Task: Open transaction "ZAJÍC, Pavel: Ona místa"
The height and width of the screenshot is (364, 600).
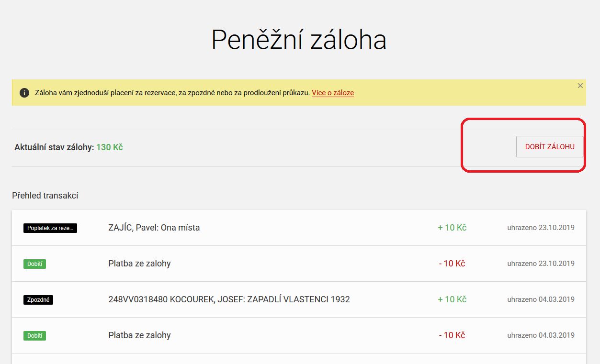Action: (154, 228)
